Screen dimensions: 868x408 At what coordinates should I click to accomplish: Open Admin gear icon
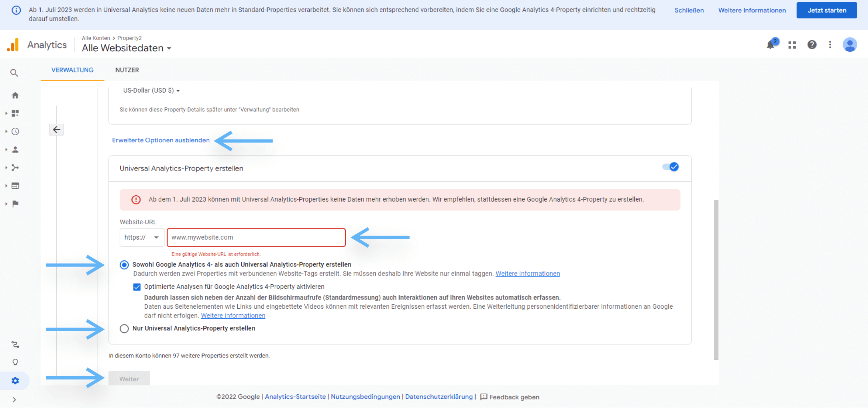coord(15,381)
